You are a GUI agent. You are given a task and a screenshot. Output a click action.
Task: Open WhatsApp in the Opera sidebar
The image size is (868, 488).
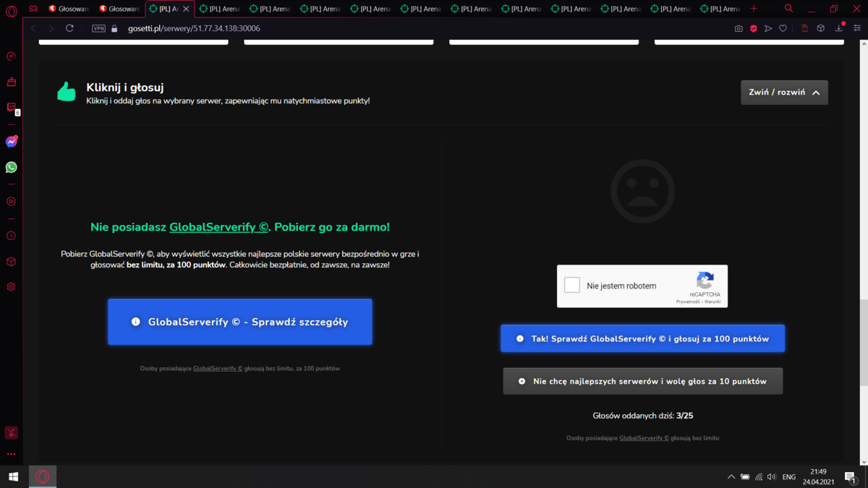[12, 167]
